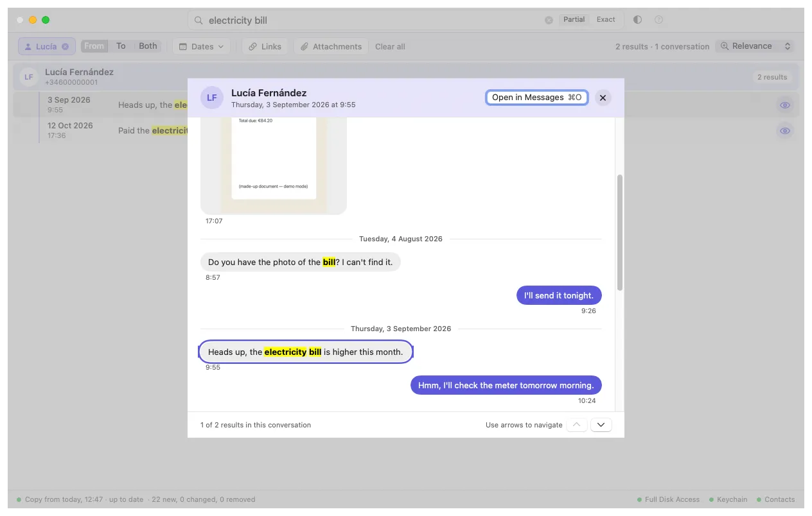This screenshot has height=516, width=812.
Task: Preview the 3 Sep 2026 result with eye icon
Action: point(784,105)
